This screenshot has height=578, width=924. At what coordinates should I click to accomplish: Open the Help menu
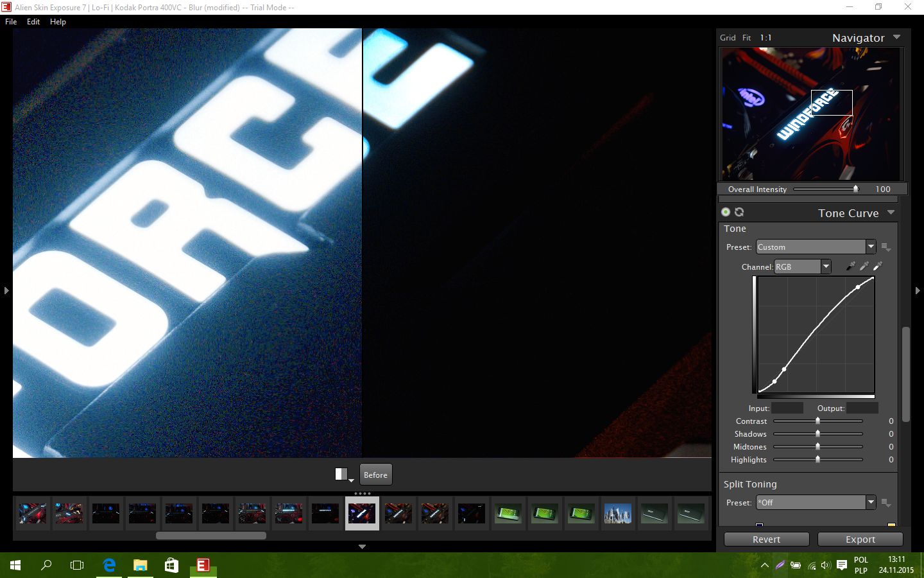[58, 21]
